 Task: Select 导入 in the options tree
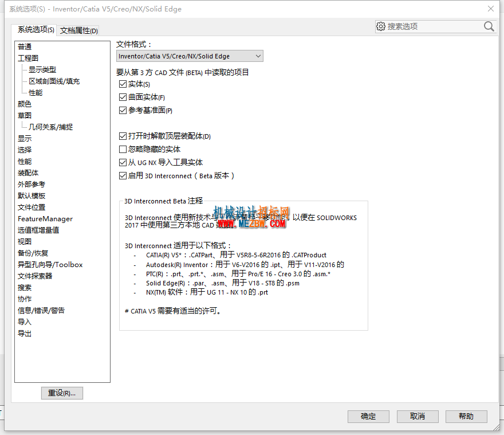[25, 322]
